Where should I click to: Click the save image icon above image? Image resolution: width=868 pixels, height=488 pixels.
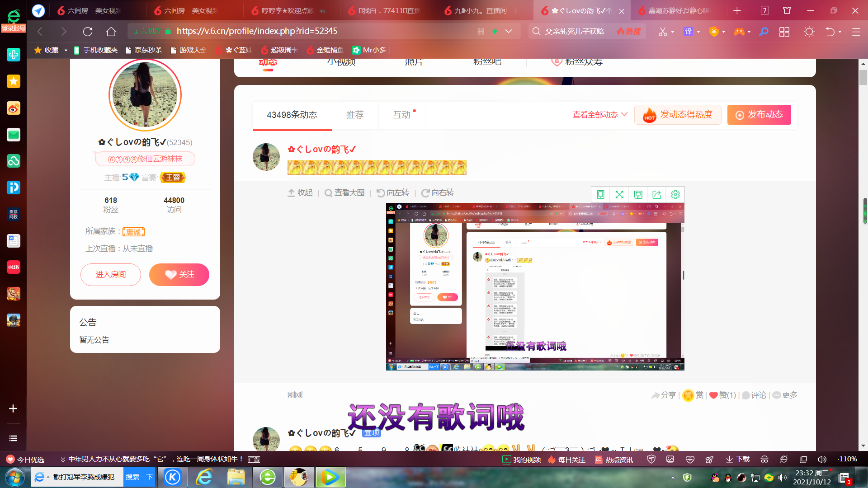point(638,194)
